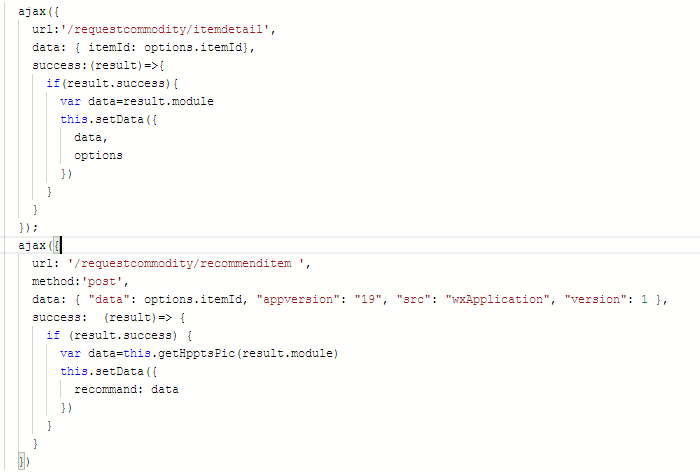Place cursor on the 'itemId' key in the first data object
The height and width of the screenshot is (473, 700).
110,47
